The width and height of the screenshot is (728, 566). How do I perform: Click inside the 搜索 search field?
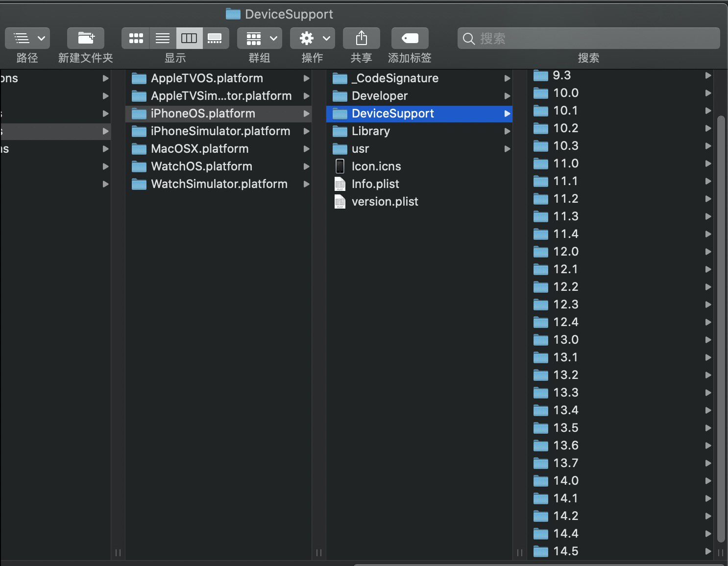[x=588, y=39]
